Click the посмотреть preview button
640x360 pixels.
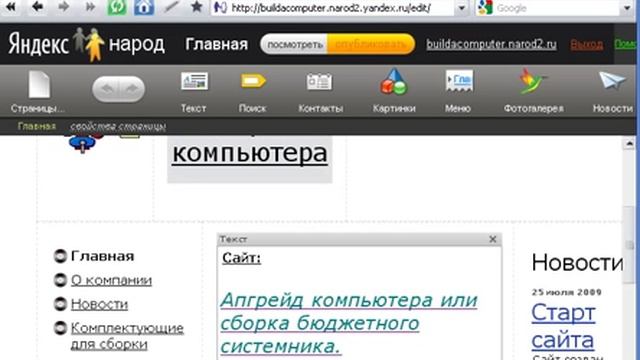click(x=294, y=44)
